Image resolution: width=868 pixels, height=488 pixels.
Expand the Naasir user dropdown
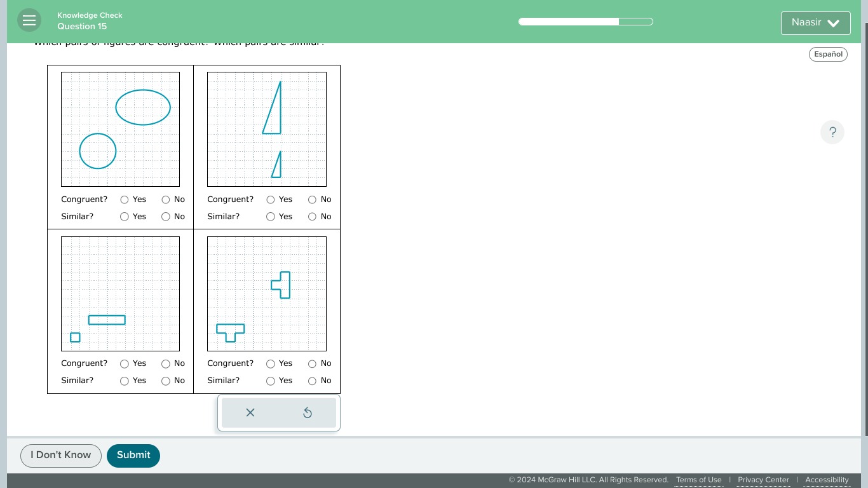pyautogui.click(x=815, y=23)
